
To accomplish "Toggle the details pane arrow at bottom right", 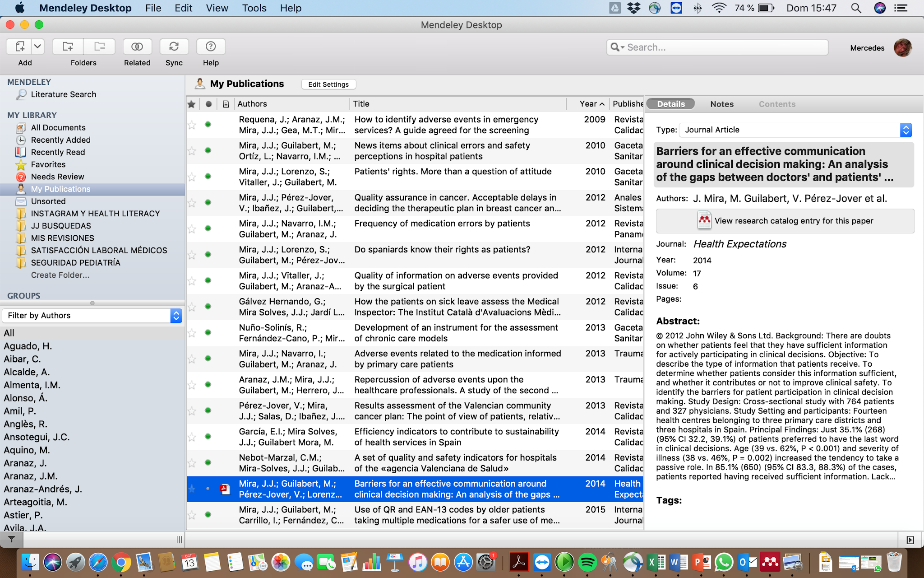I will [910, 540].
